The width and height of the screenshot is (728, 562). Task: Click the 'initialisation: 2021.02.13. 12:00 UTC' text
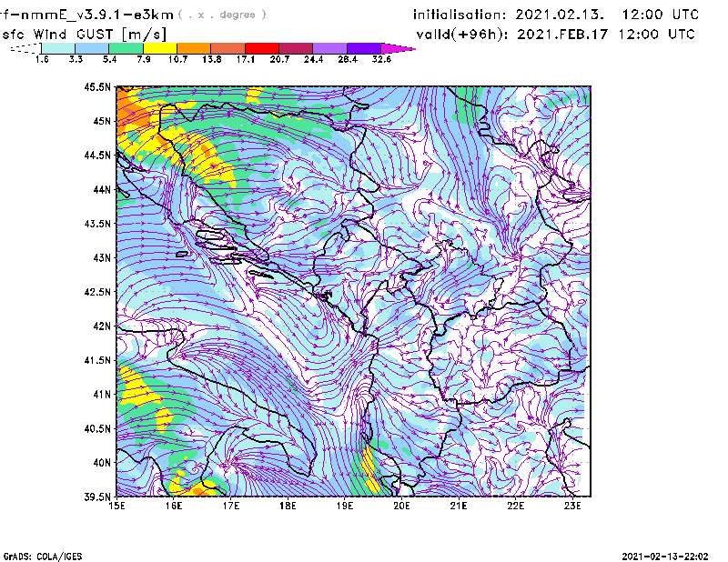(x=556, y=15)
